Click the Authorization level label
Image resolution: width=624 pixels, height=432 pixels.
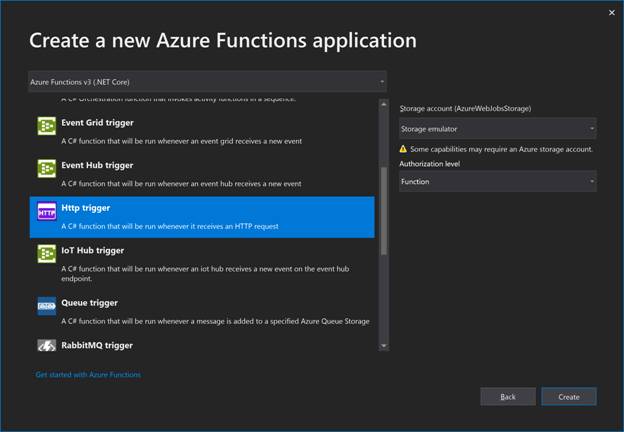coord(430,164)
